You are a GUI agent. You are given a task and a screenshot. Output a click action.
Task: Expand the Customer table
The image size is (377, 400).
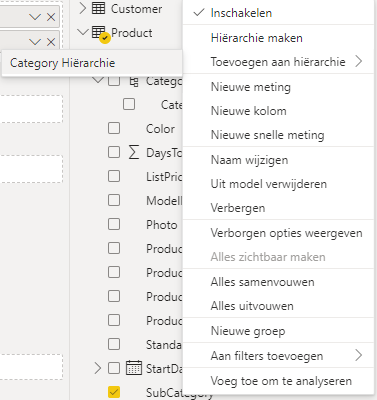tap(82, 8)
